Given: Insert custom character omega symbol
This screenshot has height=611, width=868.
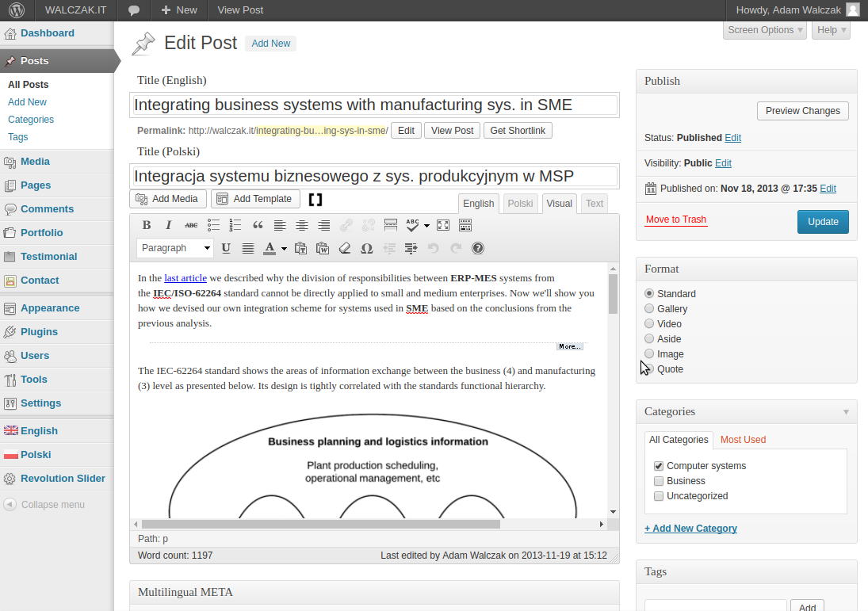Looking at the screenshot, I should (x=366, y=248).
